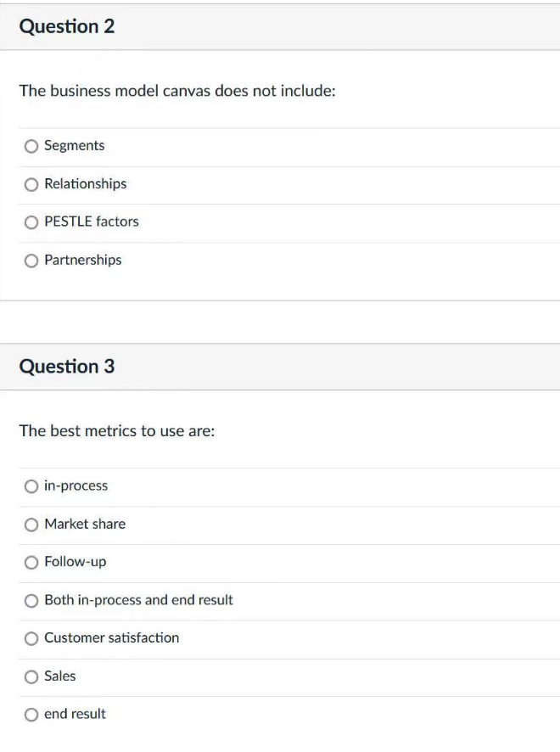The image size is (560, 752).
Task: Select the Segments answer option
Action: [31, 146]
